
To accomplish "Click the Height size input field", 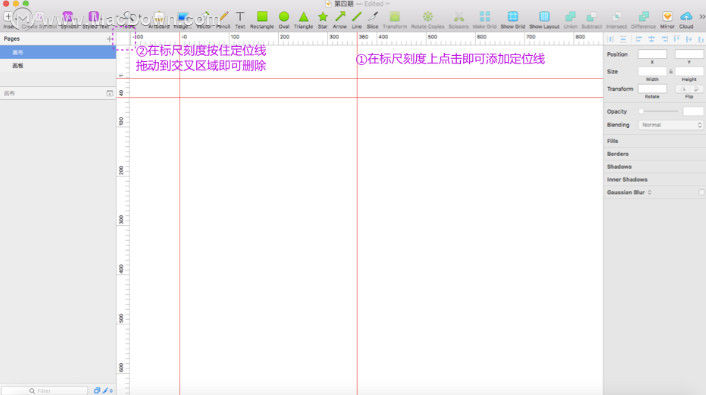I will click(x=689, y=72).
